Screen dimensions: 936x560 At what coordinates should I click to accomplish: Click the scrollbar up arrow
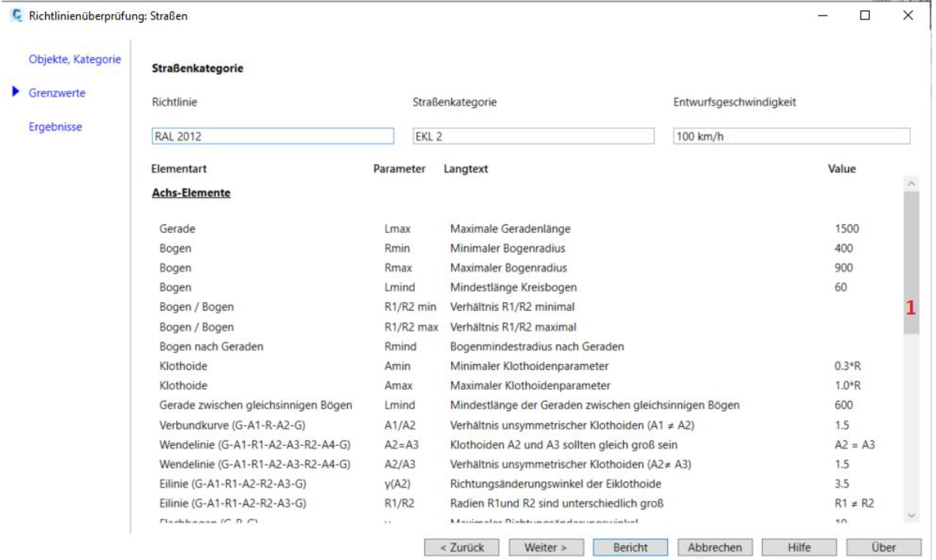pyautogui.click(x=912, y=183)
